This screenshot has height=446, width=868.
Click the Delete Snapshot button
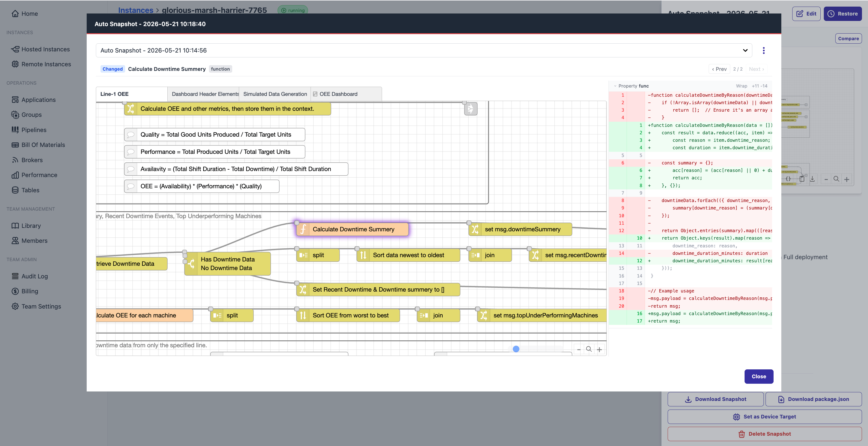pos(764,434)
